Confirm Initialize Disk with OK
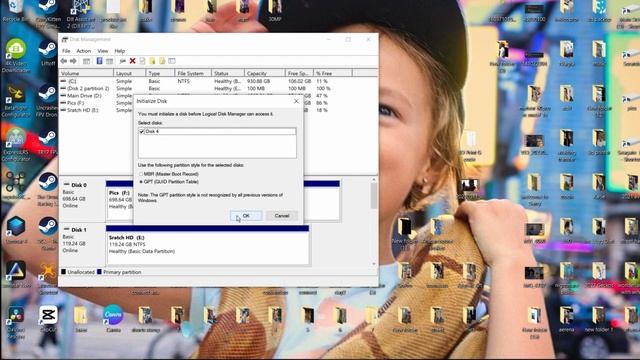 (x=246, y=216)
